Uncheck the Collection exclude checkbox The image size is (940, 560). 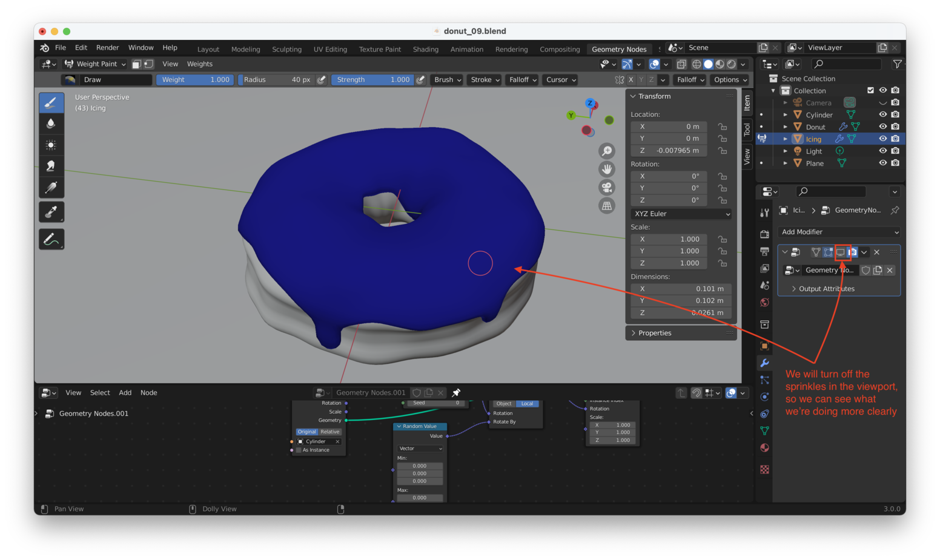870,90
